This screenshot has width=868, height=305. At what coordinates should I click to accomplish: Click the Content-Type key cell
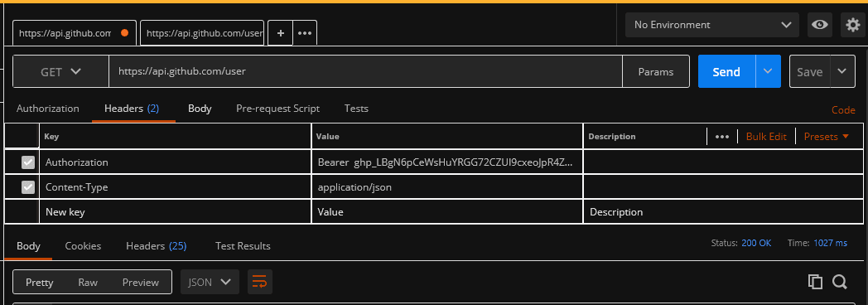pyautogui.click(x=175, y=187)
